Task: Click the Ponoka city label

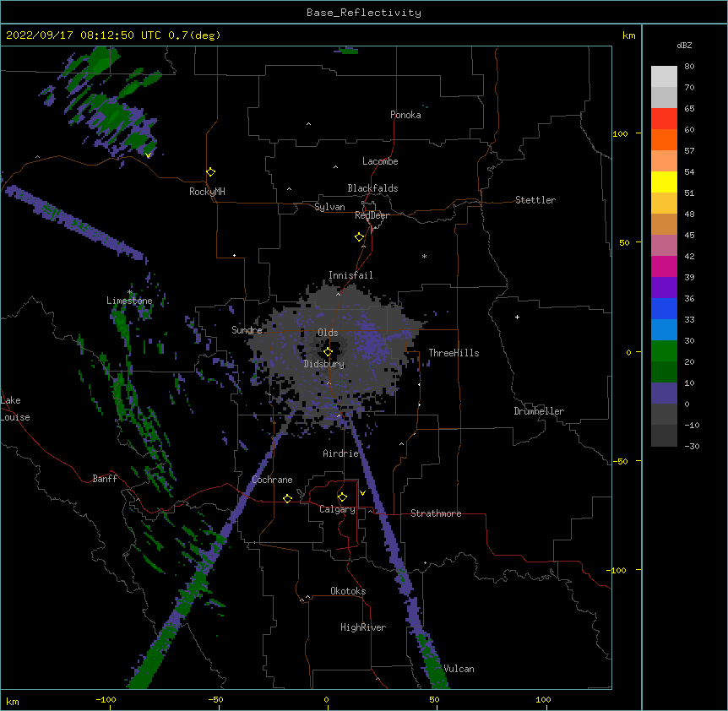Action: [x=405, y=115]
